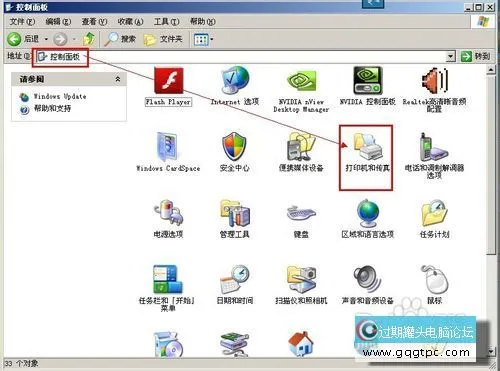Click the 文件夹 toolbar button

163,39
